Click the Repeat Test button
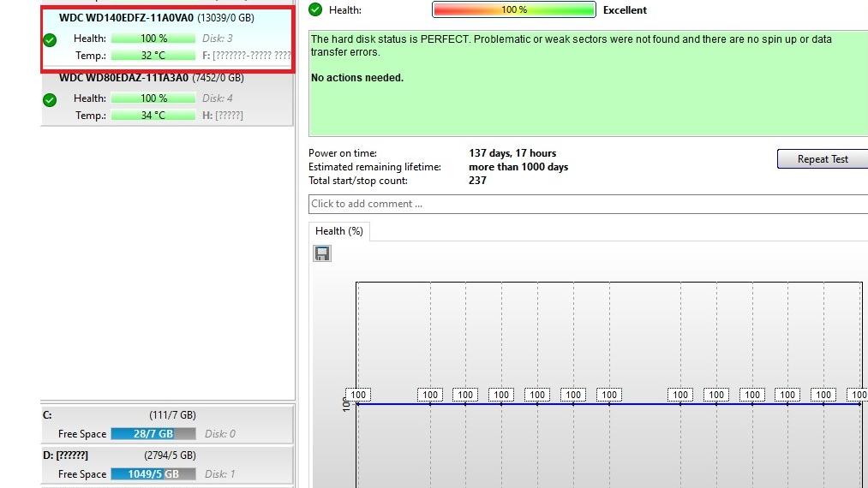This screenshot has width=868, height=488. click(823, 158)
